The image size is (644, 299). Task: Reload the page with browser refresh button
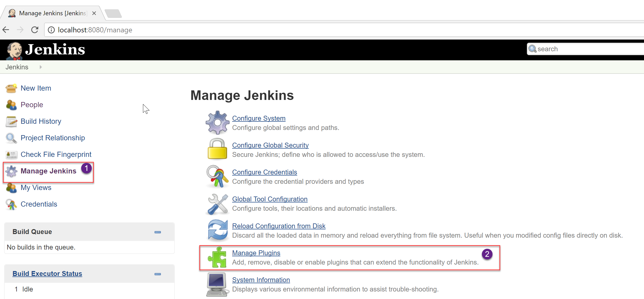tap(35, 30)
